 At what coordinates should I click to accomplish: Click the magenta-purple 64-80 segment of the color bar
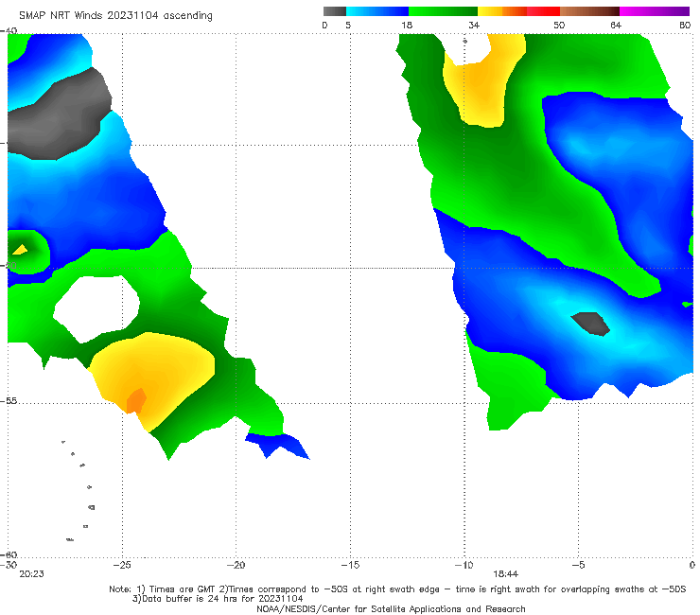tap(655, 11)
